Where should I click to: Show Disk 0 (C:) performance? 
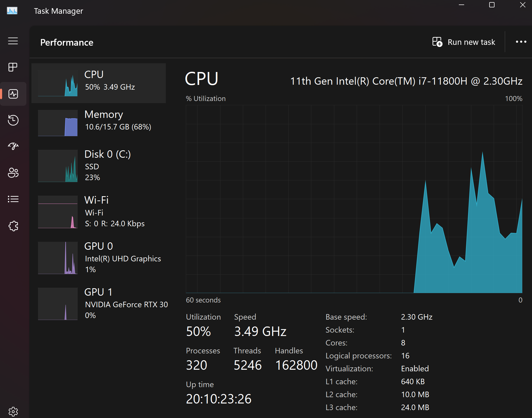tap(98, 166)
